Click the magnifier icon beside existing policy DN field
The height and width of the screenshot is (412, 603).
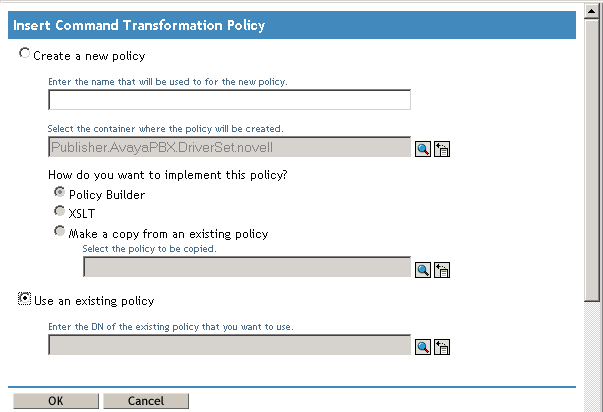423,346
